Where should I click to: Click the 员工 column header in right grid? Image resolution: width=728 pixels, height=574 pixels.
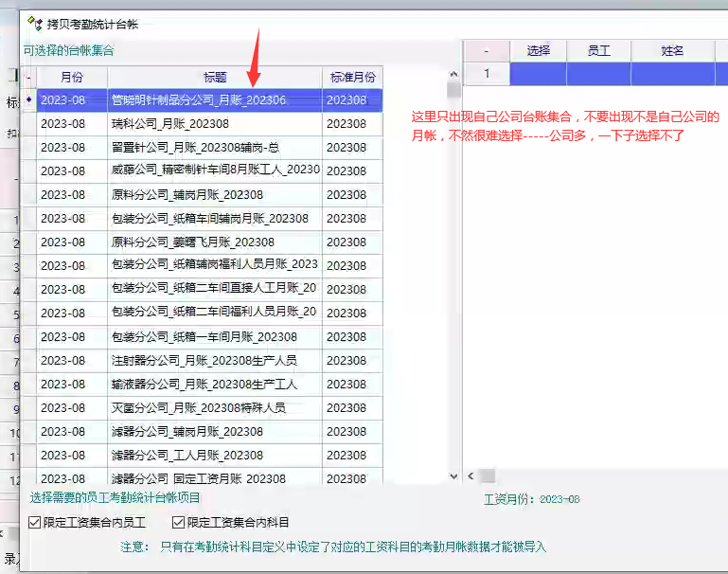coord(598,50)
